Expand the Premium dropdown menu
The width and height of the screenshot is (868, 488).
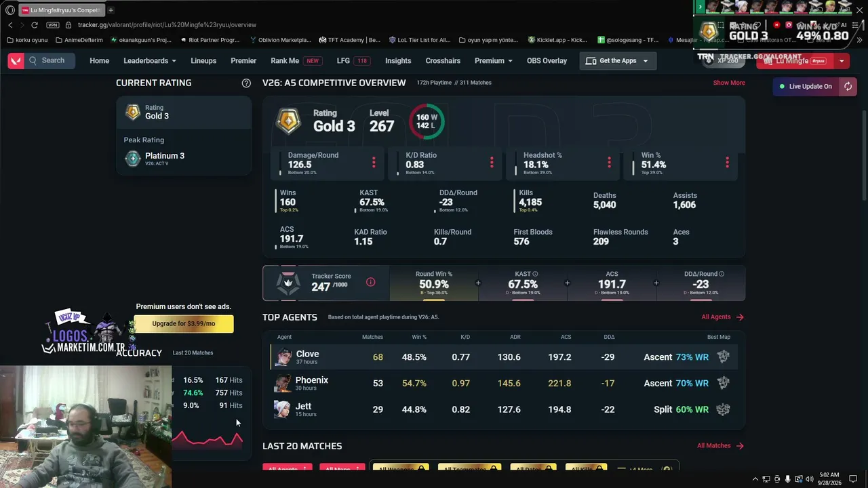coord(493,61)
